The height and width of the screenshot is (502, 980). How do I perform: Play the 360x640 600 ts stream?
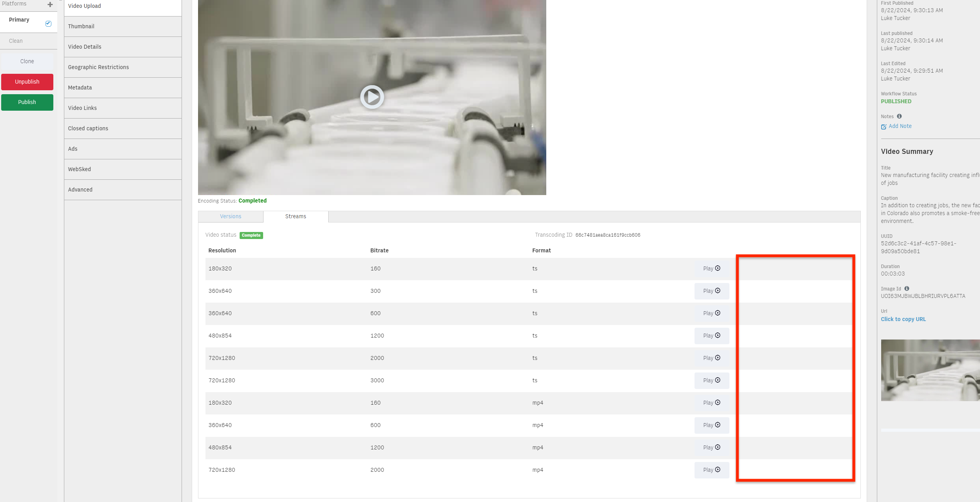(711, 313)
